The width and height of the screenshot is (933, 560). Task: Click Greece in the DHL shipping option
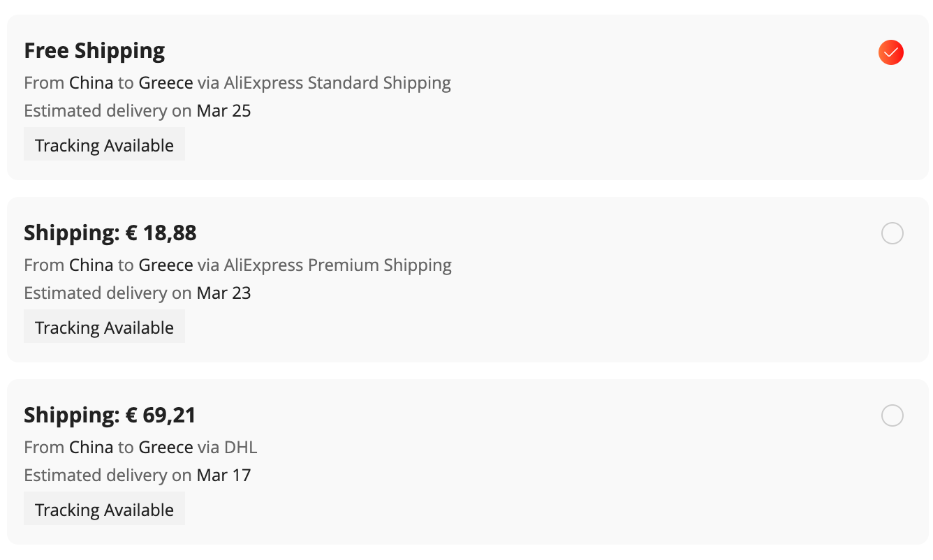166,448
